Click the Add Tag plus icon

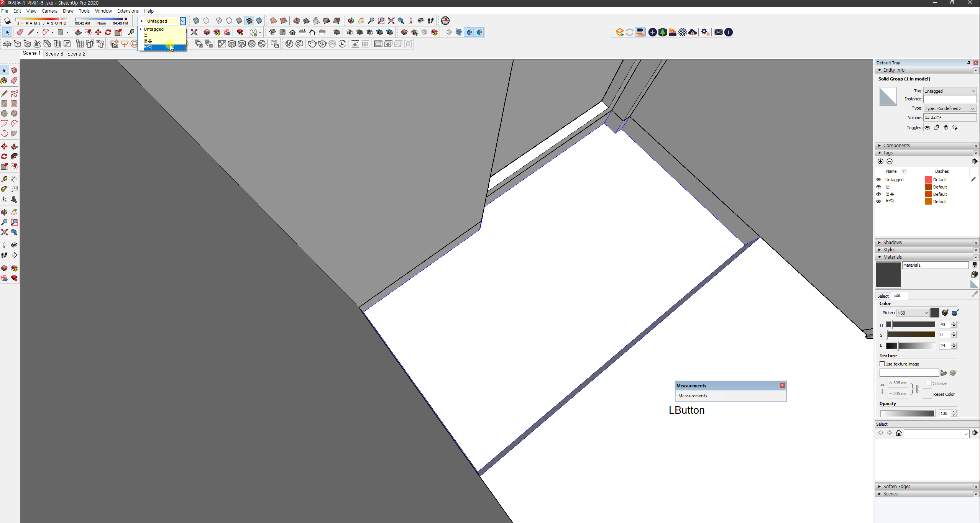880,161
